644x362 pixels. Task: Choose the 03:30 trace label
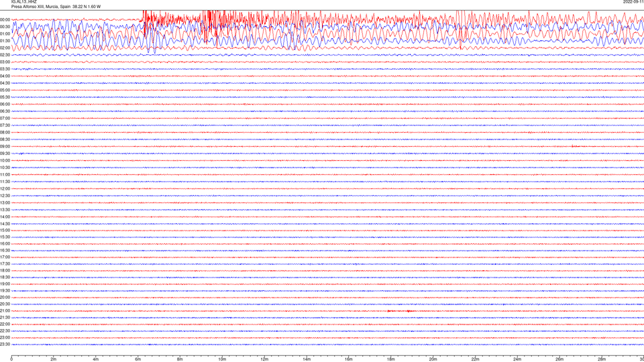pyautogui.click(x=5, y=69)
